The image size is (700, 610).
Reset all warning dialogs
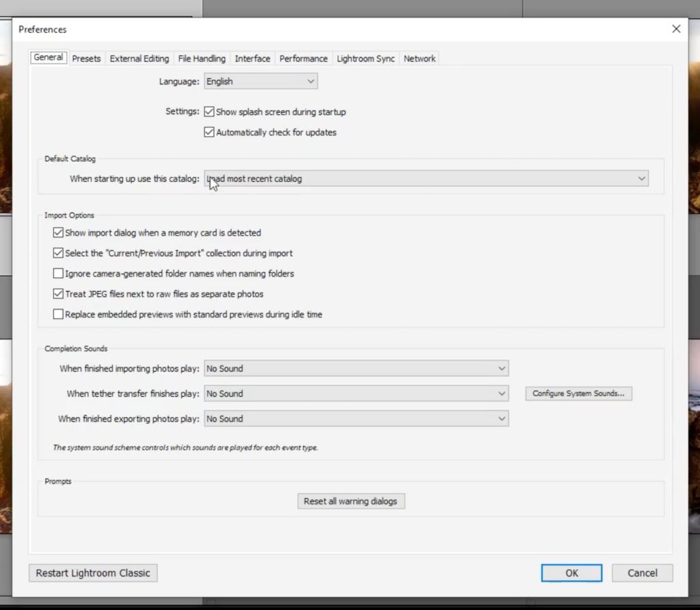(x=351, y=501)
